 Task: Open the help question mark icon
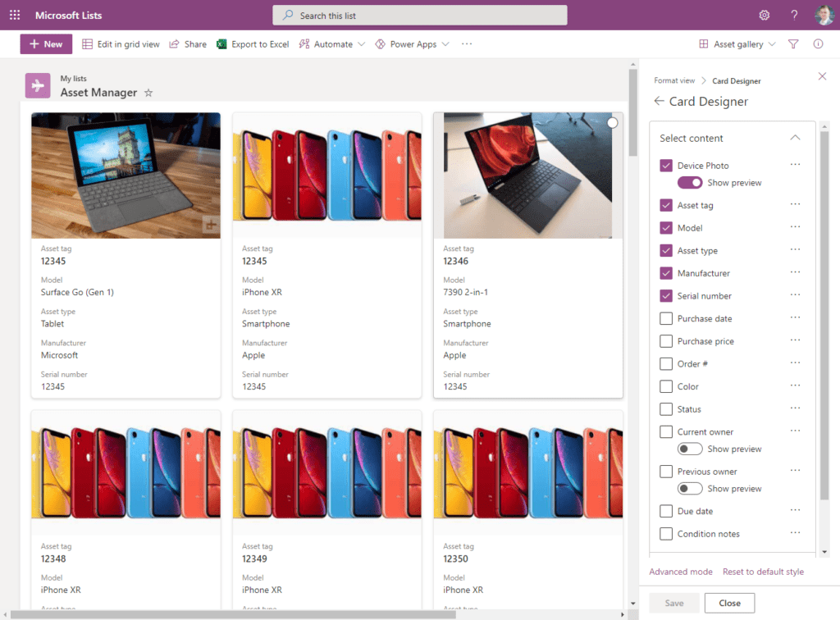794,15
